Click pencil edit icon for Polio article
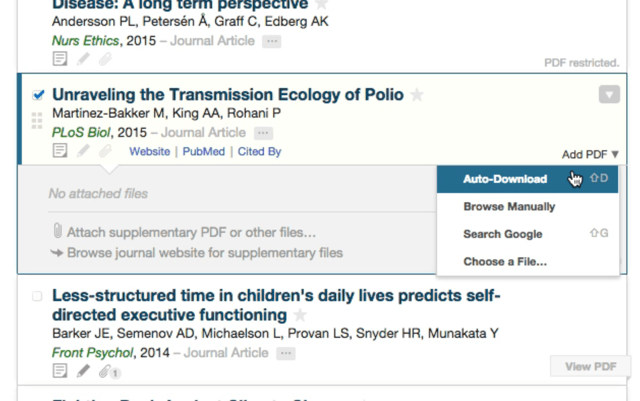 point(83,151)
